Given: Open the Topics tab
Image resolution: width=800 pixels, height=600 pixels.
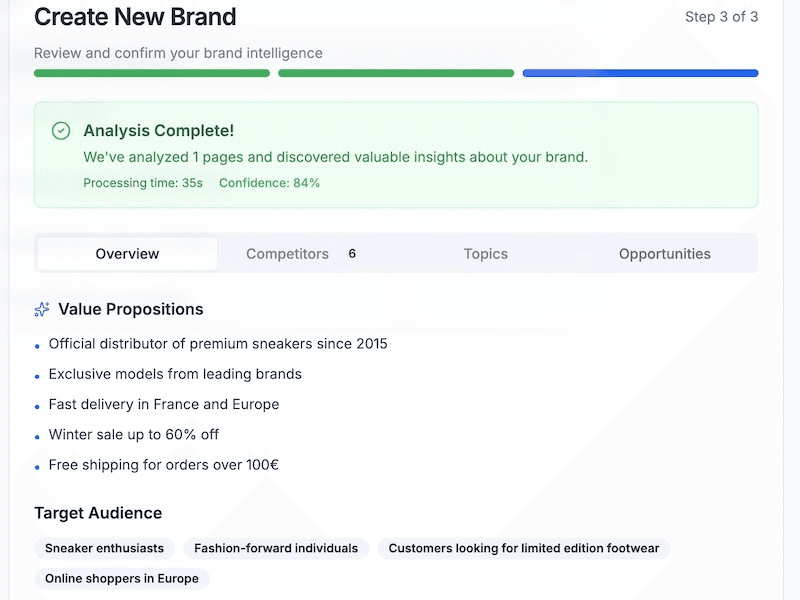Looking at the screenshot, I should [485, 254].
